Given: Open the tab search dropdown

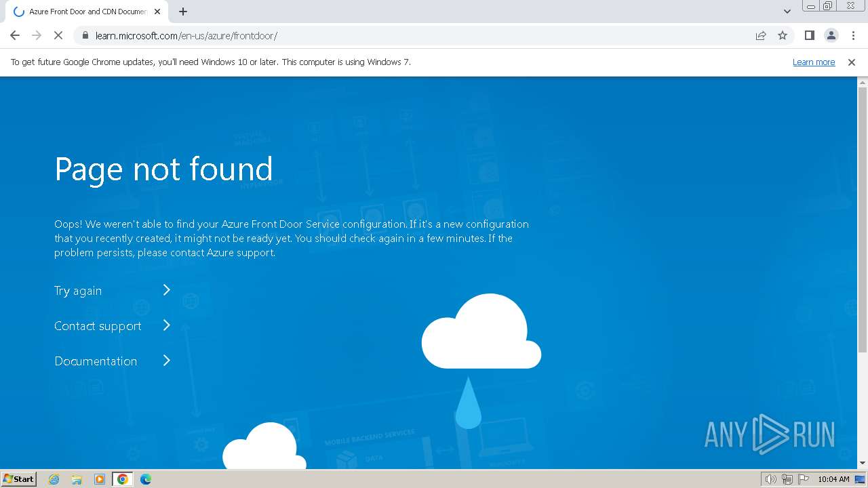Looking at the screenshot, I should click(787, 12).
